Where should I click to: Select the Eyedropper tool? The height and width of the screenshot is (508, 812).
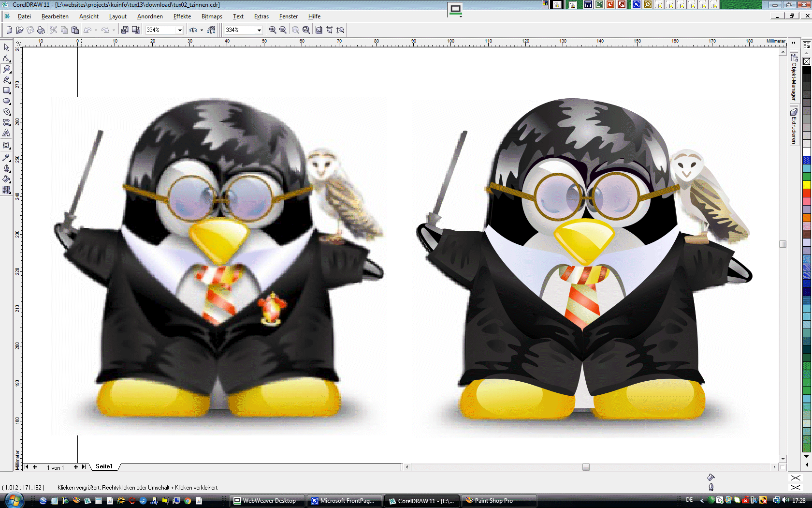(6, 157)
